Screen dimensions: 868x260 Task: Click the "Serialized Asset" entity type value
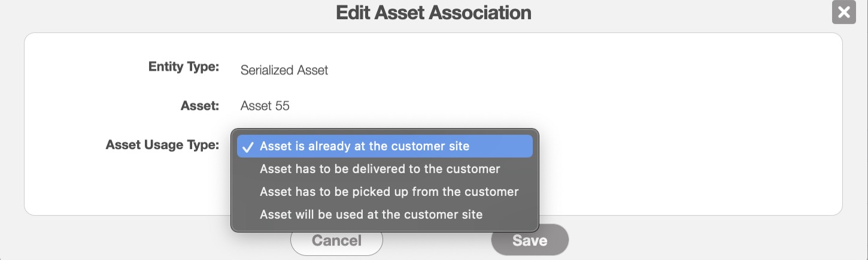284,70
